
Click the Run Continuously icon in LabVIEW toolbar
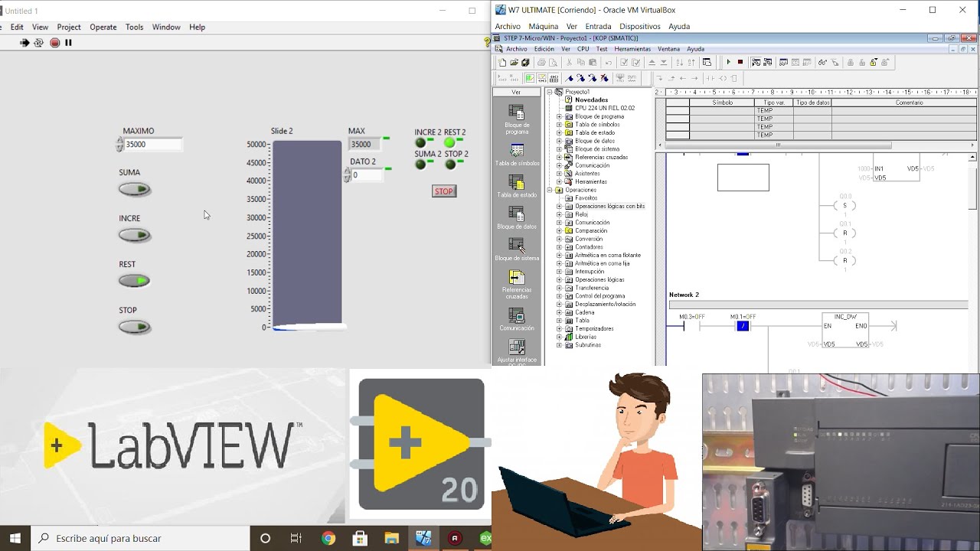(x=38, y=43)
